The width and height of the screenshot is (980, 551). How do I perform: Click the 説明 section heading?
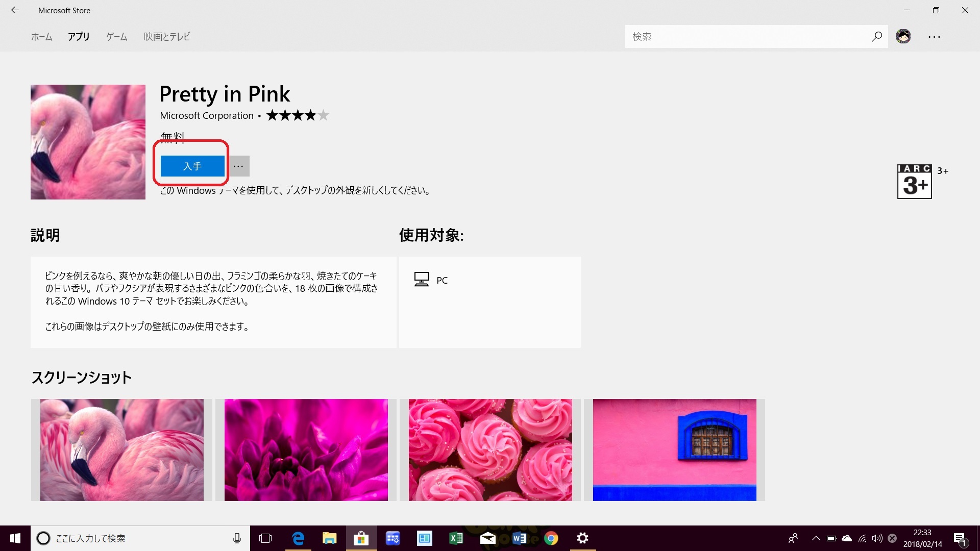(x=45, y=235)
